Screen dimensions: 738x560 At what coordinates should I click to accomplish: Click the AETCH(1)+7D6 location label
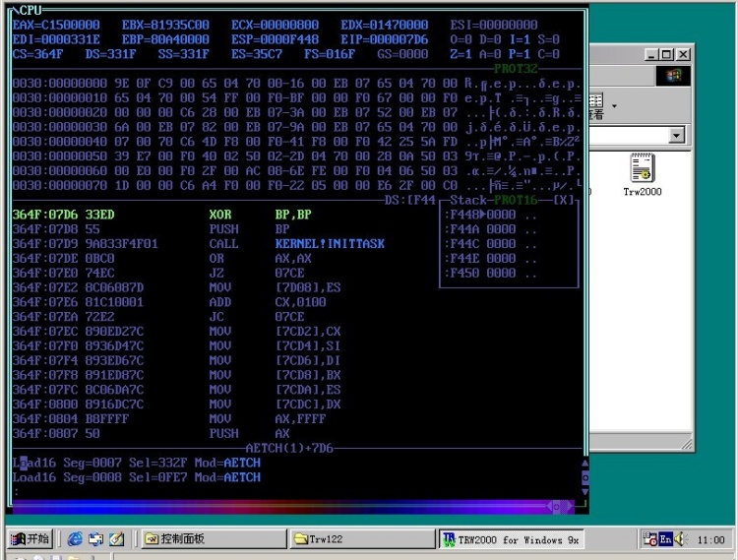(289, 448)
